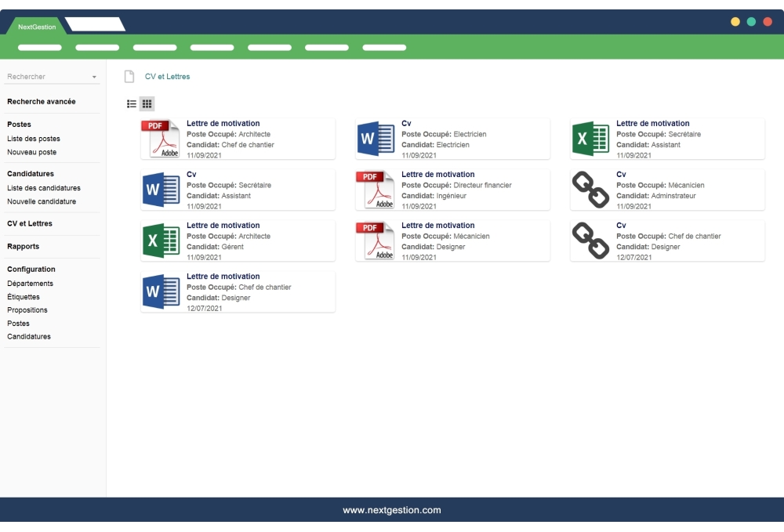Click Word icon for 12/07/2021 Designer letter
Image resolution: width=784 pixels, height=532 pixels.
pyautogui.click(x=160, y=291)
